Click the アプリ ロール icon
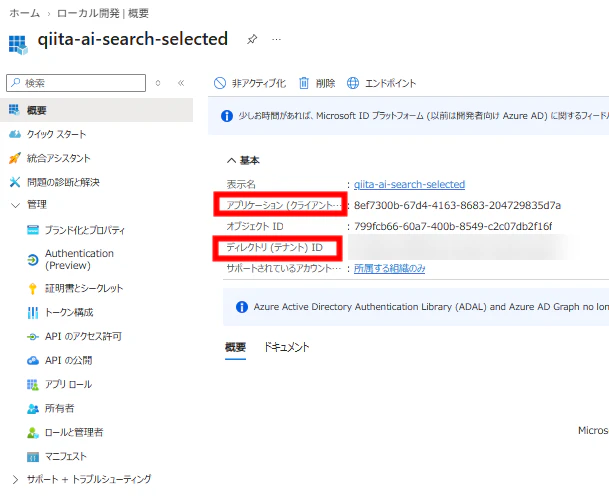Viewport: 609px width, 497px height. point(33,384)
